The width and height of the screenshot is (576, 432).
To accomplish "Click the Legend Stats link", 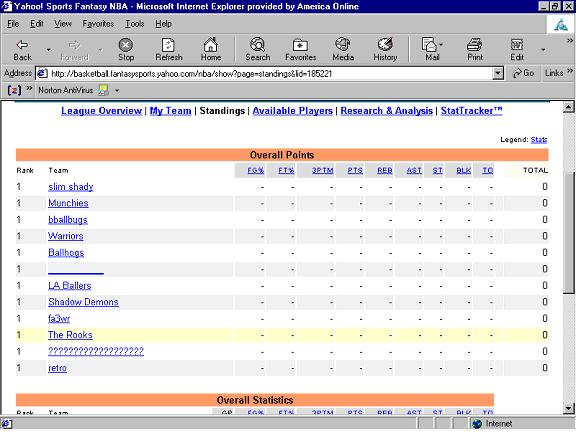I will tap(539, 140).
